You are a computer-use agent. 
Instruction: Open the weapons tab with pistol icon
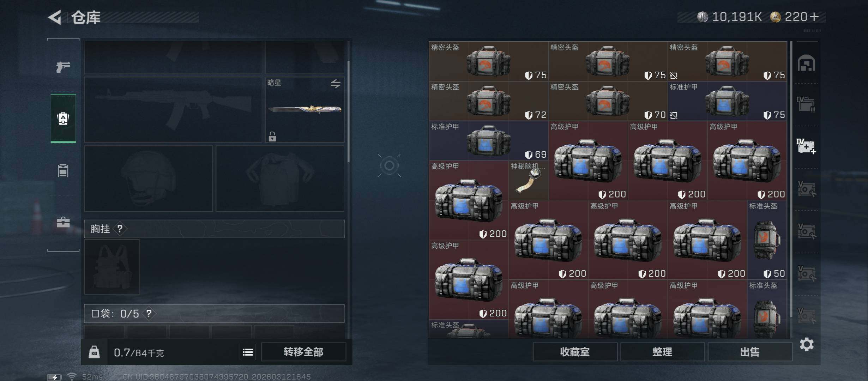tap(63, 66)
